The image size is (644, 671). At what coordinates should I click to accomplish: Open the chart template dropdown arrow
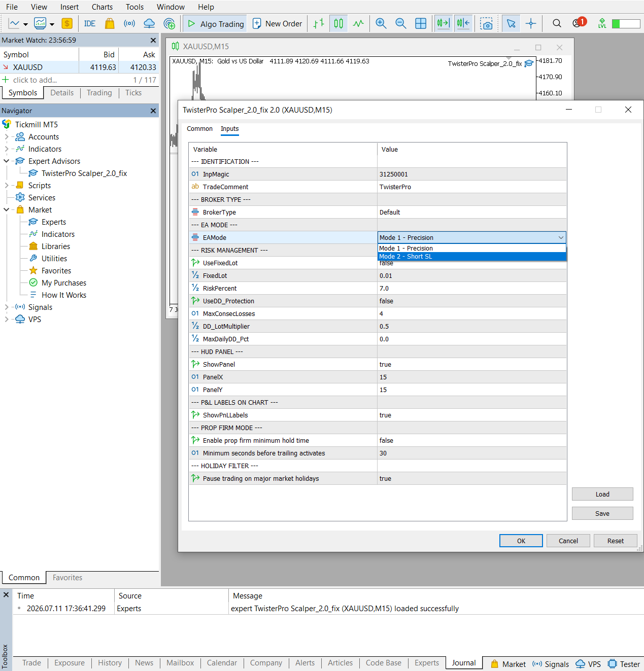tap(52, 24)
